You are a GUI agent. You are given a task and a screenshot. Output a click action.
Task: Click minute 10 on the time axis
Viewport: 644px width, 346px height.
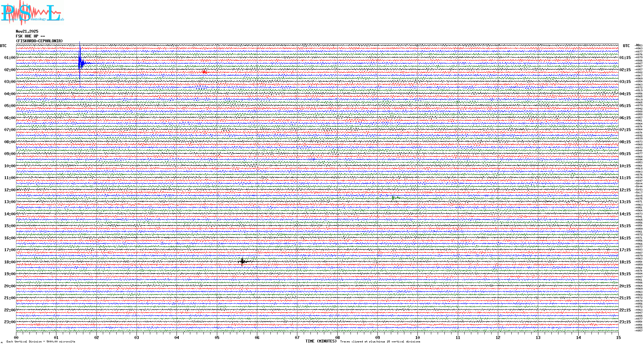(417, 338)
